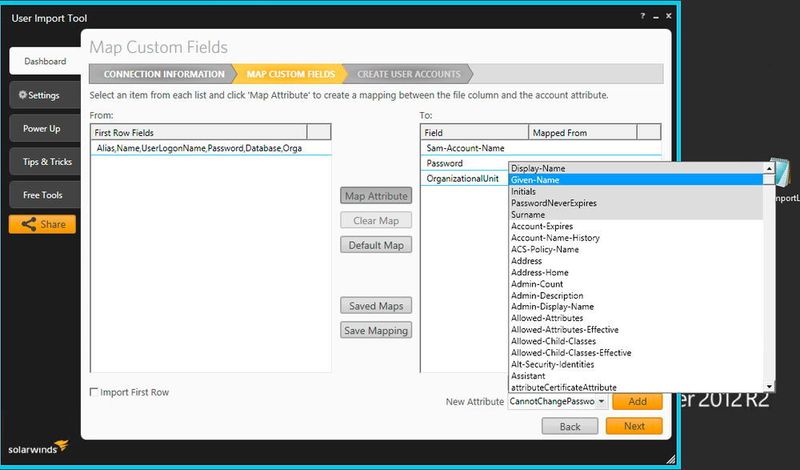Click the Share button
The width and height of the screenshot is (800, 470).
[42, 224]
